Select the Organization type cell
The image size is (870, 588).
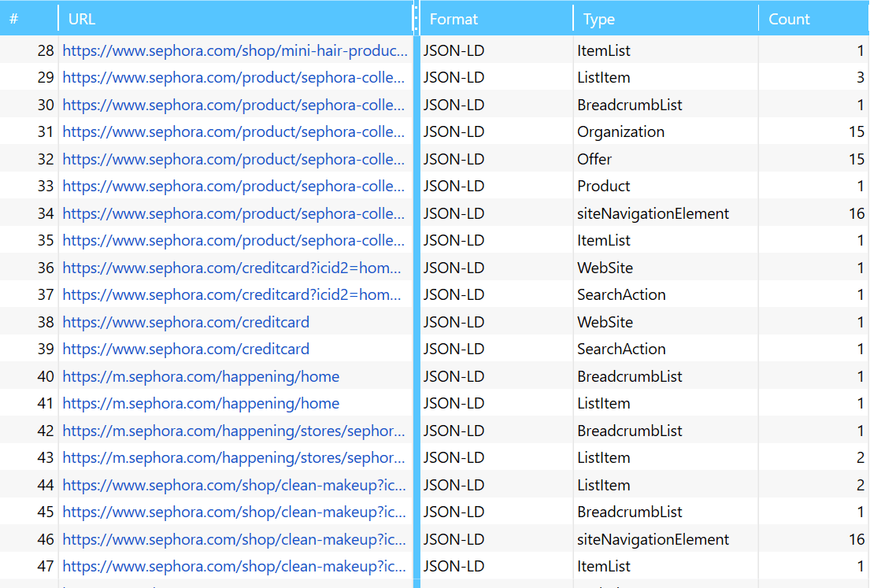point(666,132)
